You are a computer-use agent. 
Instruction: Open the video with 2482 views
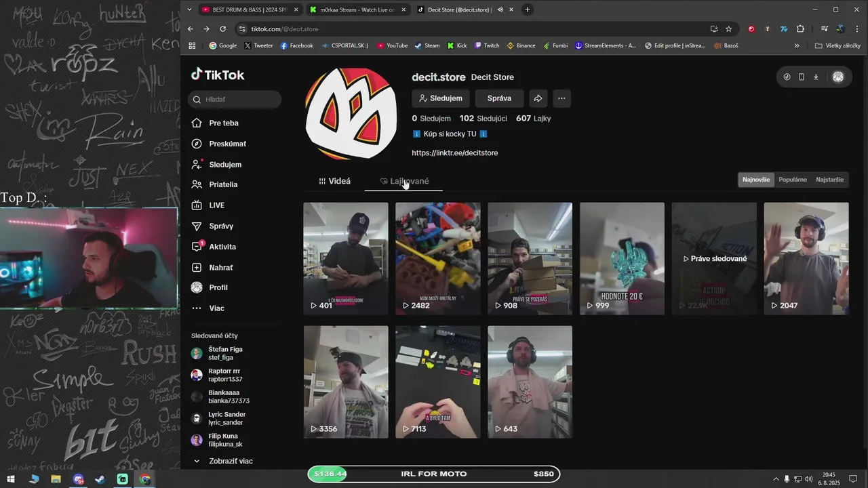click(x=438, y=258)
